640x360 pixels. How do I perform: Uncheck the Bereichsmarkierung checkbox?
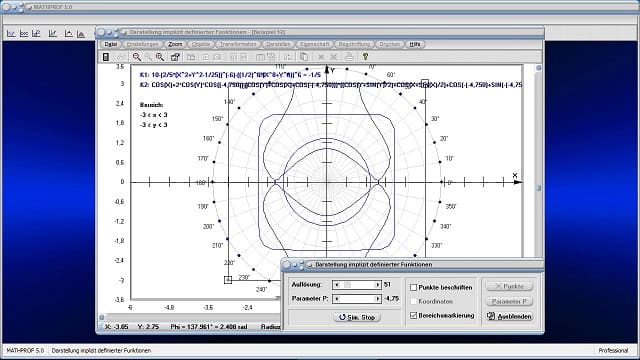click(413, 316)
